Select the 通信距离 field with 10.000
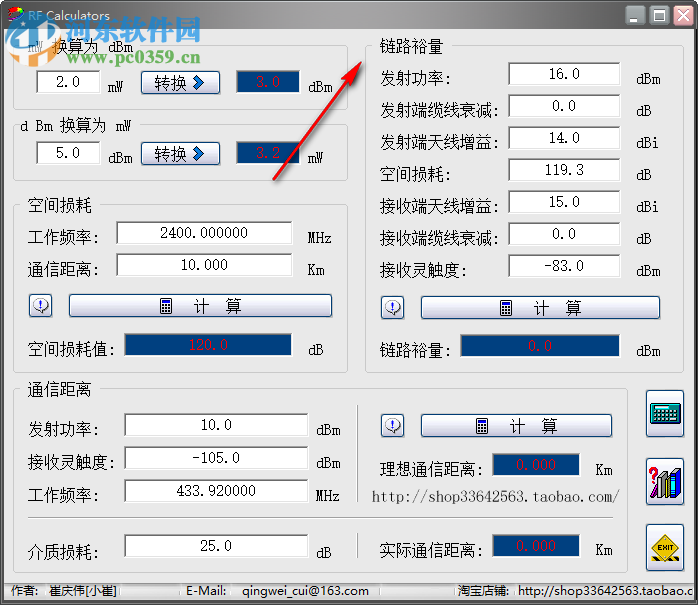The width and height of the screenshot is (698, 605). [204, 265]
